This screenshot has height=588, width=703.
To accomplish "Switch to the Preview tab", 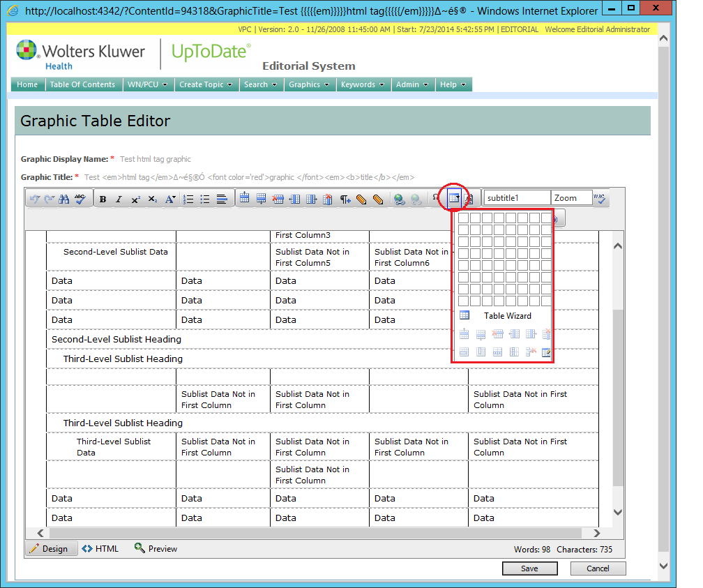I will pyautogui.click(x=156, y=548).
